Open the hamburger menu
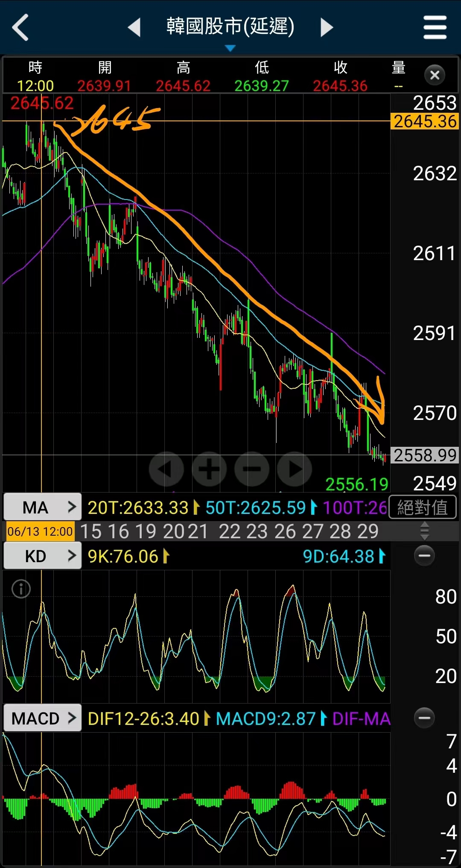This screenshot has width=461, height=868. point(435,27)
